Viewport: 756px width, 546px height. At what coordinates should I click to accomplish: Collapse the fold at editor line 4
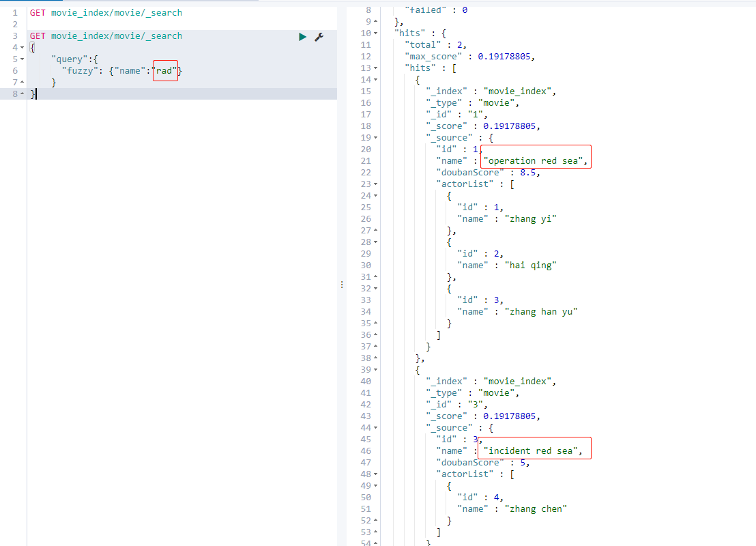(x=23, y=48)
